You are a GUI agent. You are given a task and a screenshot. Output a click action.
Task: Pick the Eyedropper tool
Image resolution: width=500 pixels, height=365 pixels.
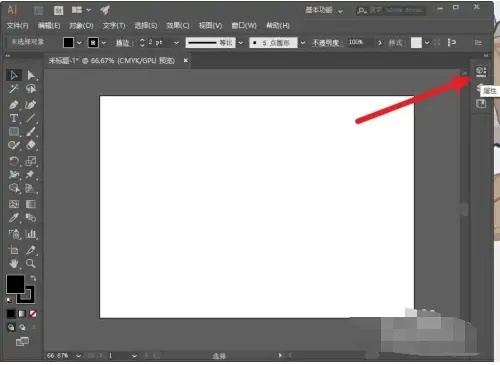14,218
